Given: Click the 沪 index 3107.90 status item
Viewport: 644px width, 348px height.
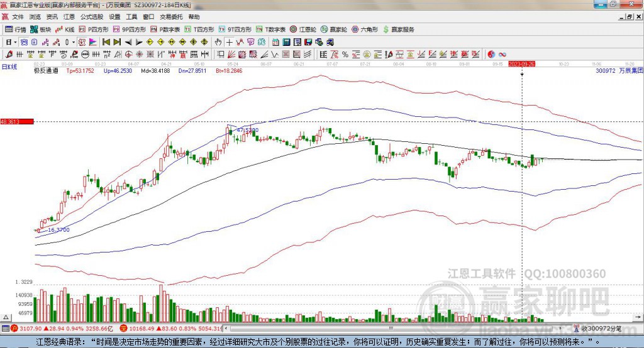Looking at the screenshot, I should [x=62, y=329].
